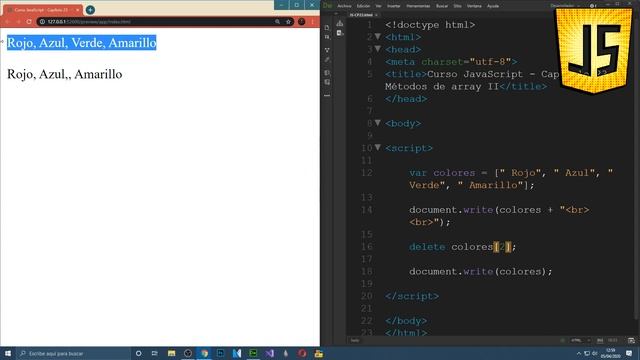Click line number 14 in the gutter
Screen dimensions: 640x360
tap(367, 210)
